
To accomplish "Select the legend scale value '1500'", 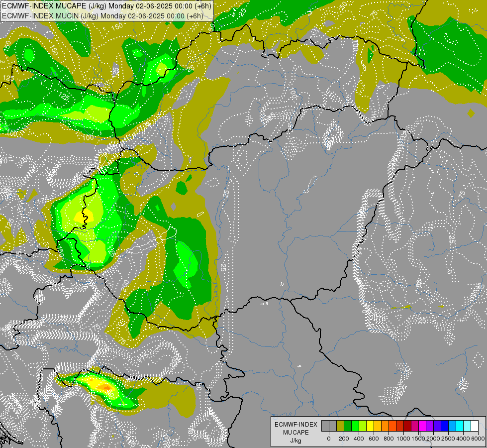I will pos(418,439).
